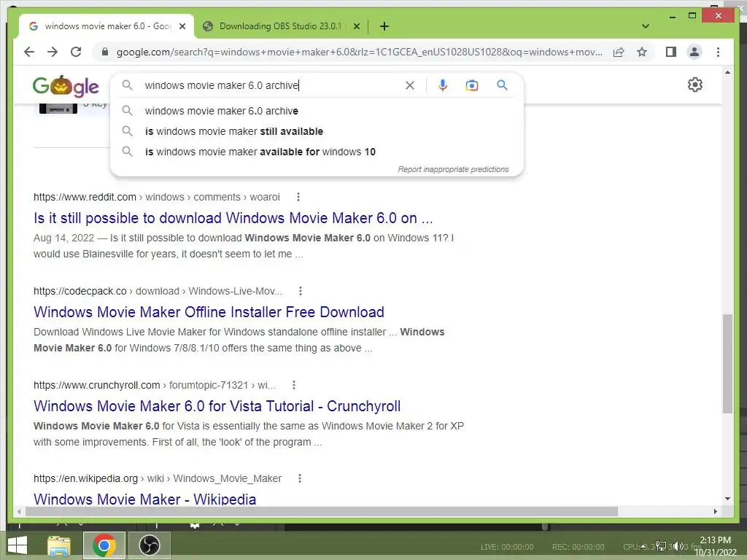Open the Chrome side panel

(x=671, y=52)
